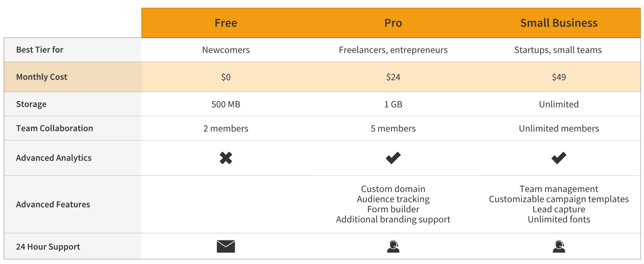Click the Best Tier for row label

coord(40,50)
